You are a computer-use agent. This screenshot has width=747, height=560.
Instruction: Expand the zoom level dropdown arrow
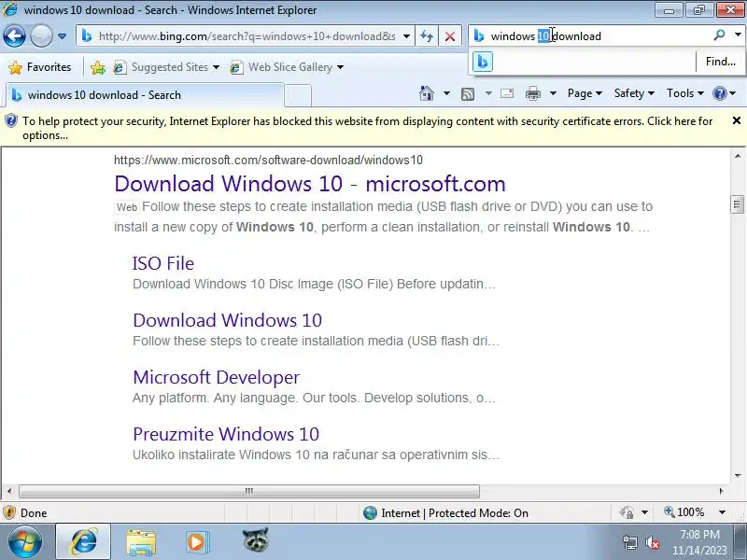click(x=722, y=512)
